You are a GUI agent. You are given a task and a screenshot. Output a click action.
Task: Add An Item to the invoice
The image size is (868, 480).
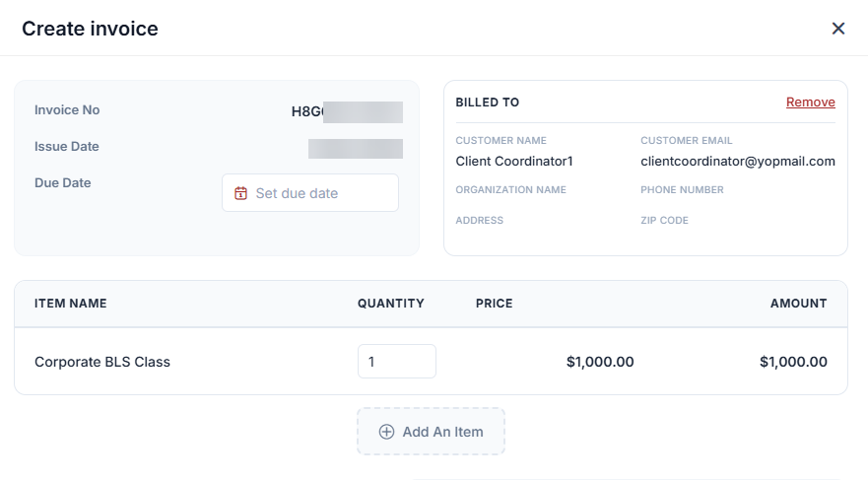click(x=431, y=432)
